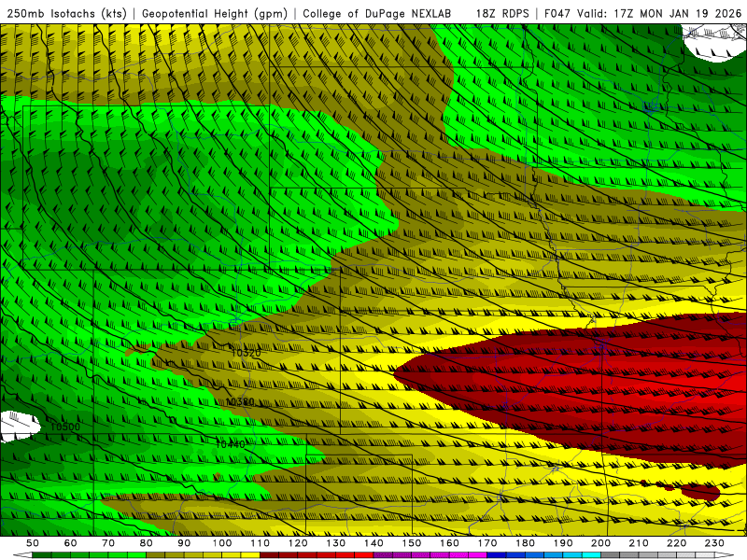Click the 140 value on the color scale
747x560 pixels.
pyautogui.click(x=374, y=543)
